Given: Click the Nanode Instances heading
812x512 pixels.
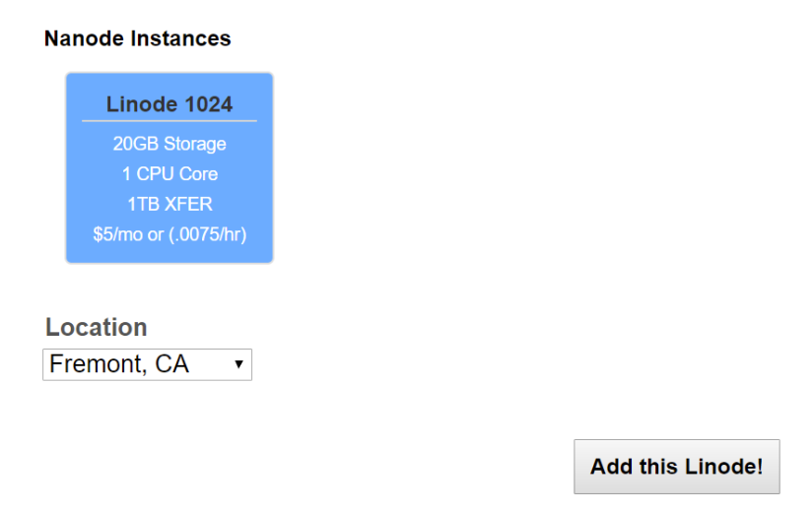Looking at the screenshot, I should pos(137,39).
